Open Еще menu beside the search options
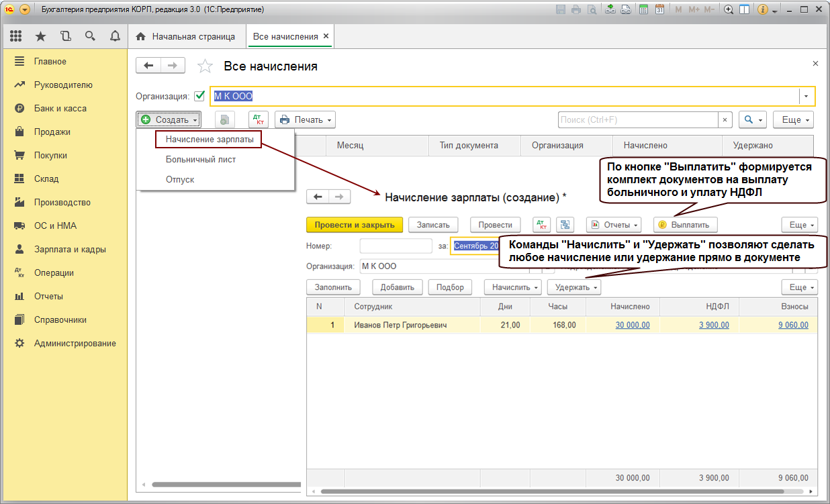 pos(794,119)
